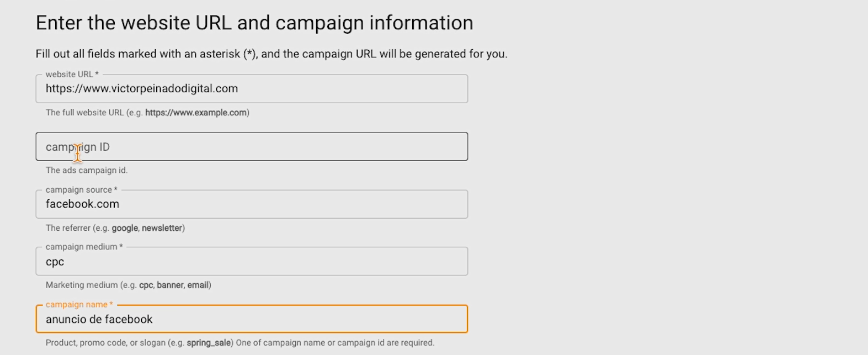Click the bold 'banner' medium example

[169, 285]
